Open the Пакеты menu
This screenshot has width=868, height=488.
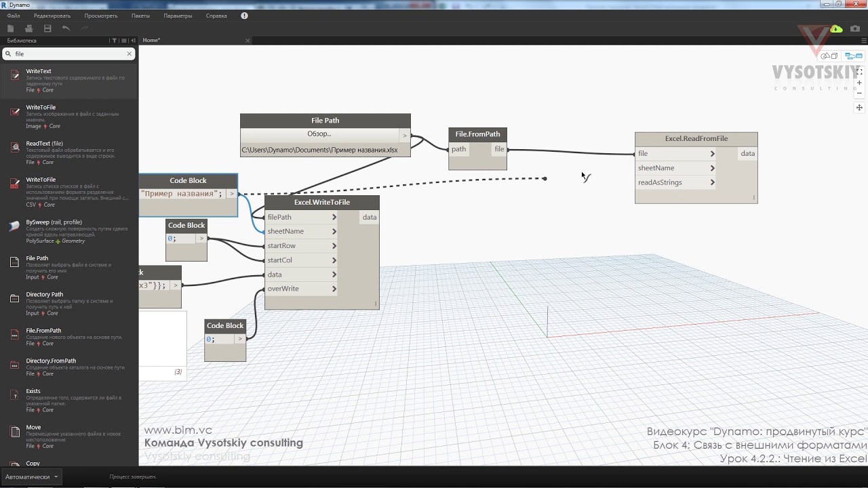tap(141, 16)
